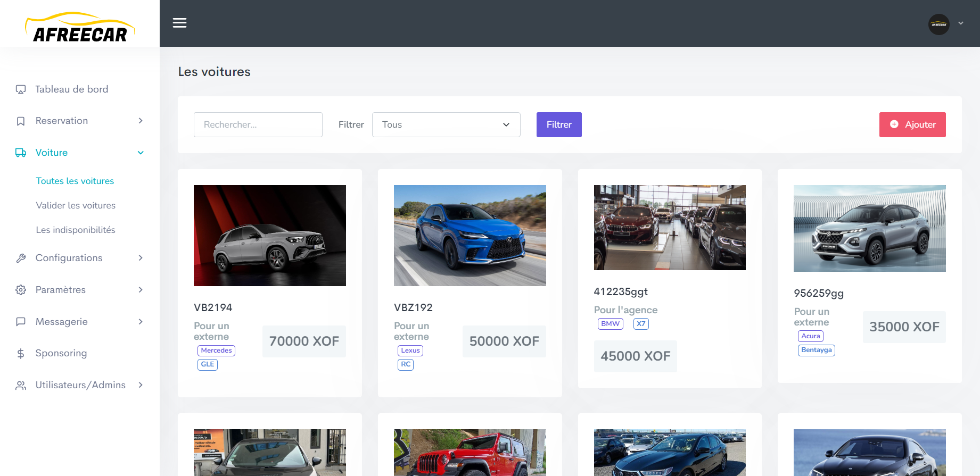
Task: Click the Tableau de bord monitor icon
Action: click(x=21, y=89)
